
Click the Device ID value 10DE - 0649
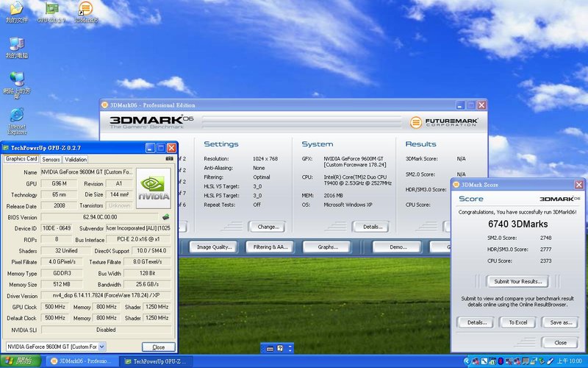pos(56,228)
